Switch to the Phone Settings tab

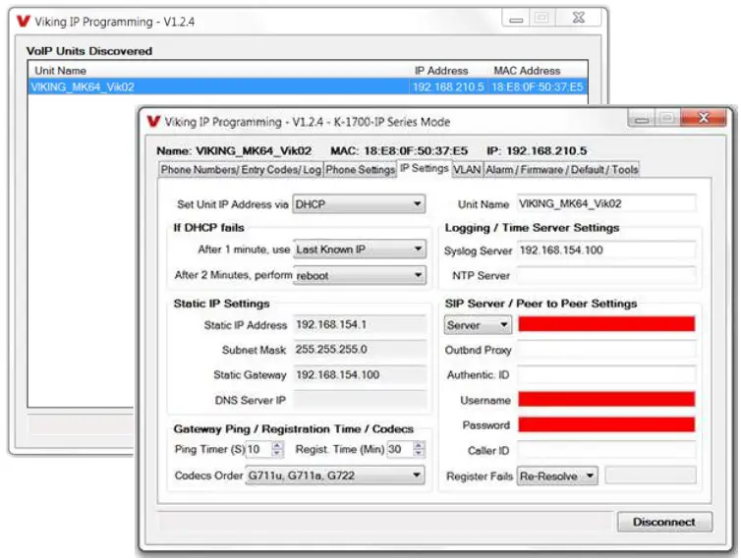point(360,170)
